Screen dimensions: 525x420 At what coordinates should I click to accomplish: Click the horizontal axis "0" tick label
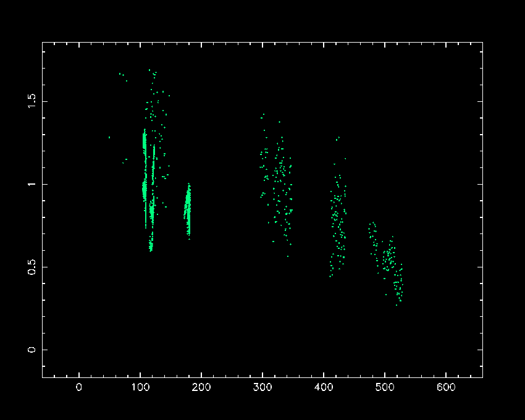pos(79,387)
